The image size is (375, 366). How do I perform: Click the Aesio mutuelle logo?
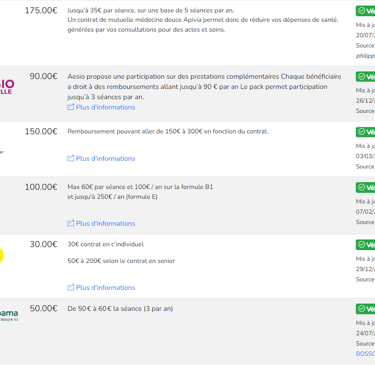(7, 86)
